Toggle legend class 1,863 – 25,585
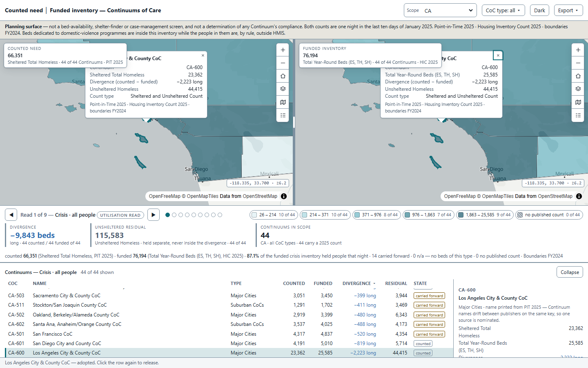The image size is (588, 368). (x=485, y=215)
